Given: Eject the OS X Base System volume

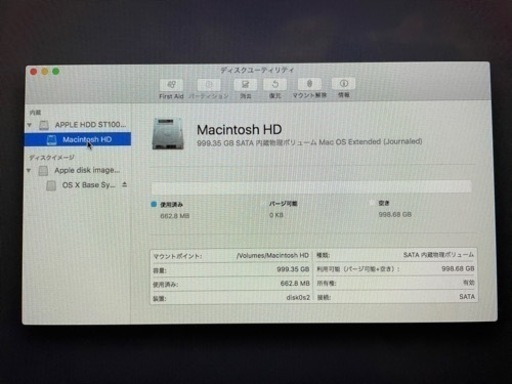Looking at the screenshot, I should (x=124, y=184).
